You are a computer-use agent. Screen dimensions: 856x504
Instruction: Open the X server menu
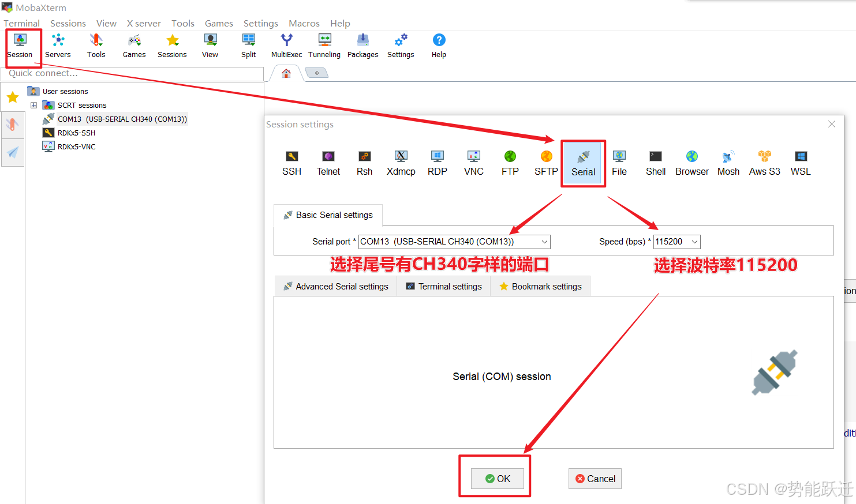click(144, 23)
